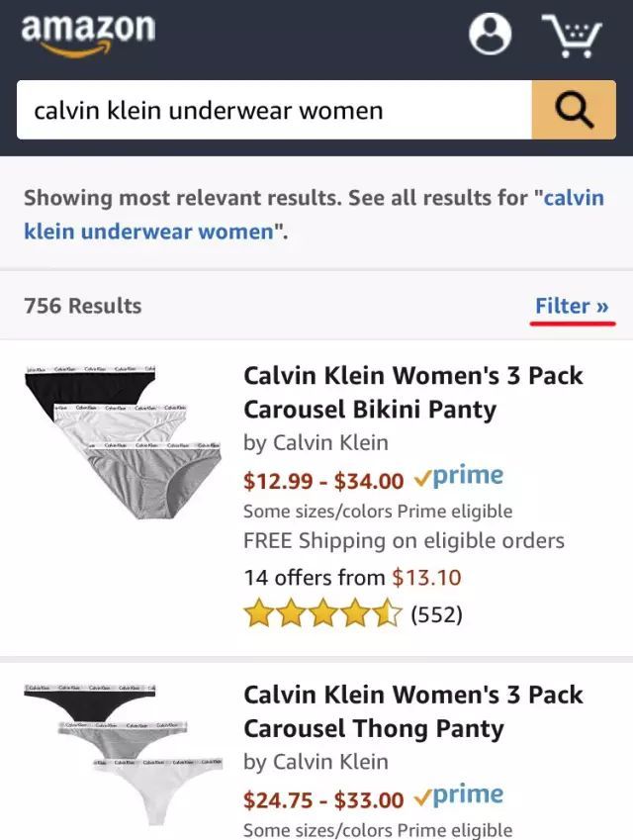
Task: Click the magnifying glass search button
Action: [x=574, y=110]
